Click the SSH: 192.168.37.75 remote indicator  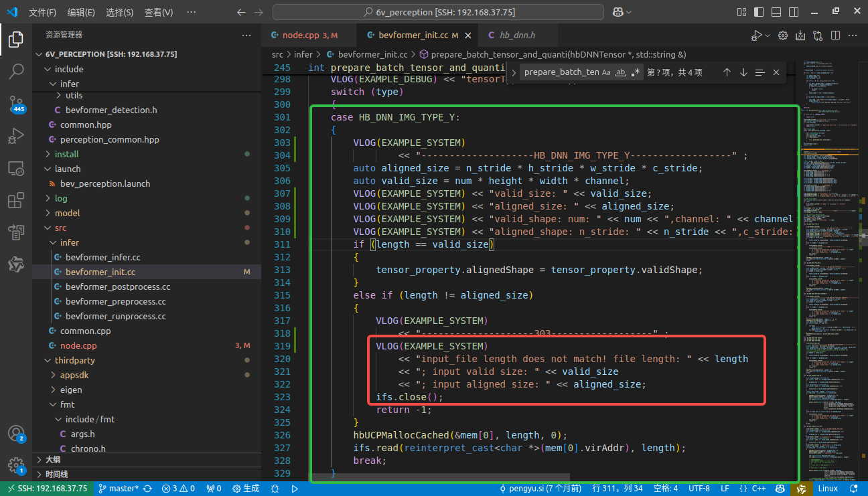(x=46, y=489)
